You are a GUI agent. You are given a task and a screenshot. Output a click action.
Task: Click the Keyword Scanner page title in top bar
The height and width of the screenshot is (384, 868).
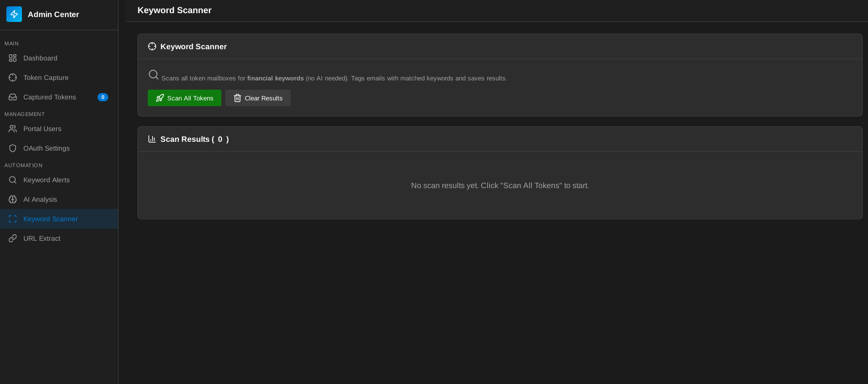pyautogui.click(x=174, y=10)
